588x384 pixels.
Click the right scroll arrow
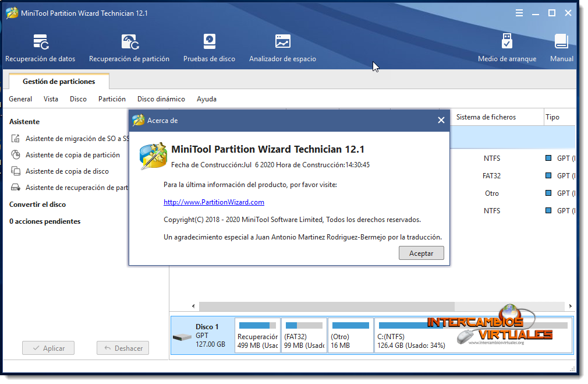[x=570, y=306]
